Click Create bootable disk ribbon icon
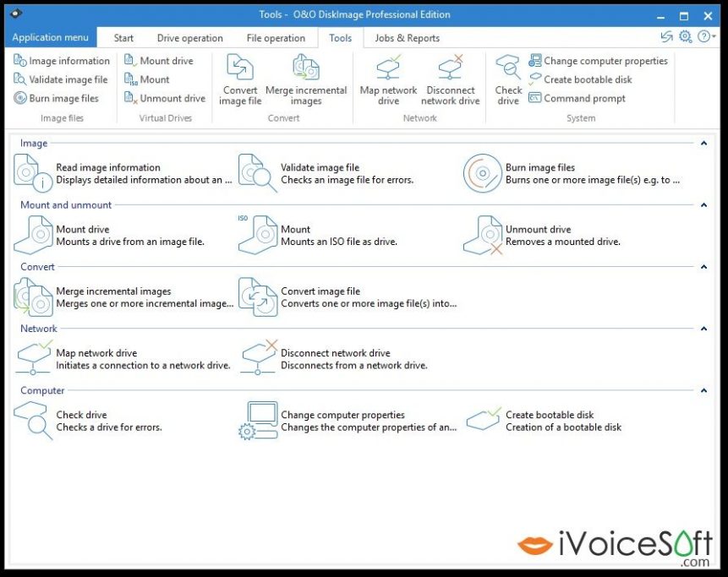The width and height of the screenshot is (728, 577). point(535,79)
